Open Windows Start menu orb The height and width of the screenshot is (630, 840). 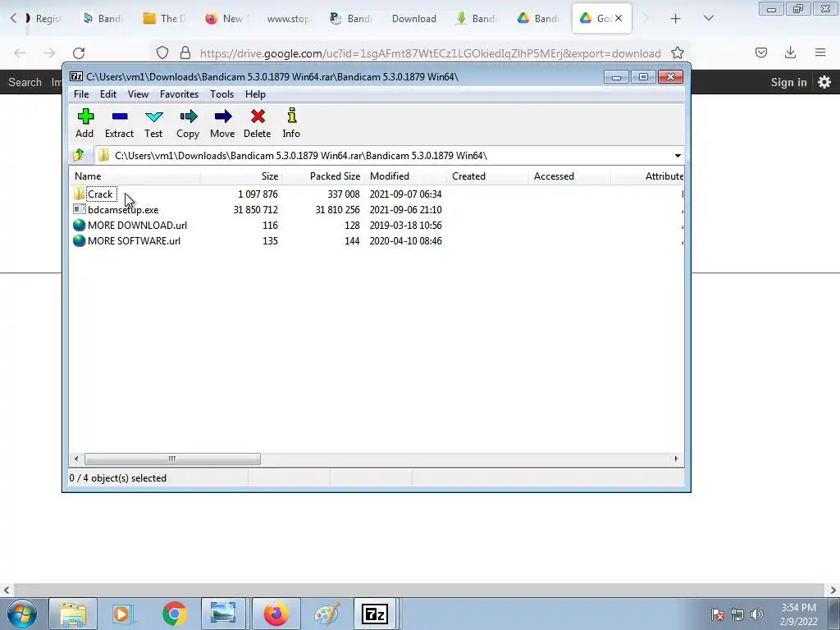click(22, 614)
